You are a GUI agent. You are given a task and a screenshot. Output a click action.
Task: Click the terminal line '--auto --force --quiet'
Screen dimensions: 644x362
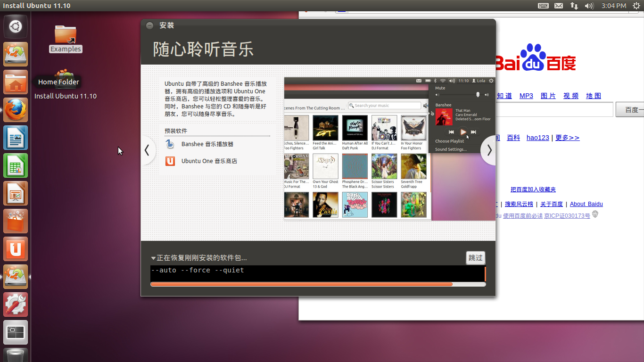(x=198, y=270)
